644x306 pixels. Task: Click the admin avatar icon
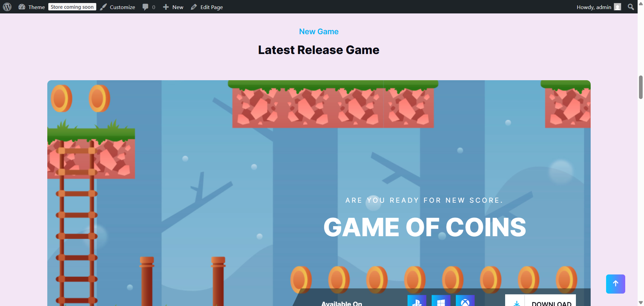click(618, 7)
